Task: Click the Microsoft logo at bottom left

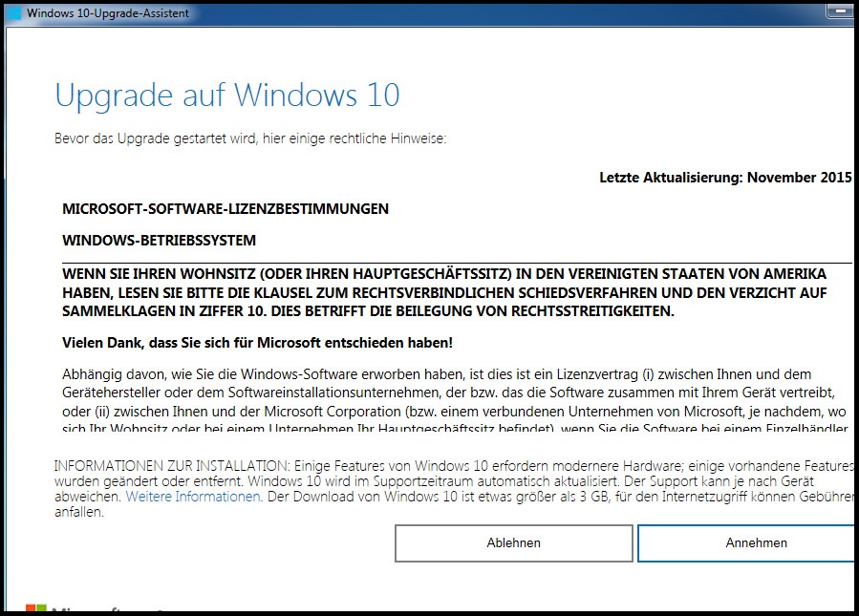Action: (x=36, y=607)
